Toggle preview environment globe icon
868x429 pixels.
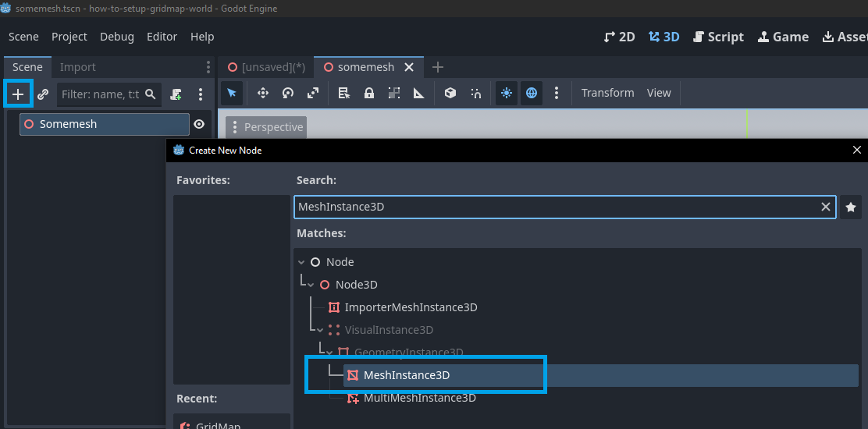coord(532,93)
